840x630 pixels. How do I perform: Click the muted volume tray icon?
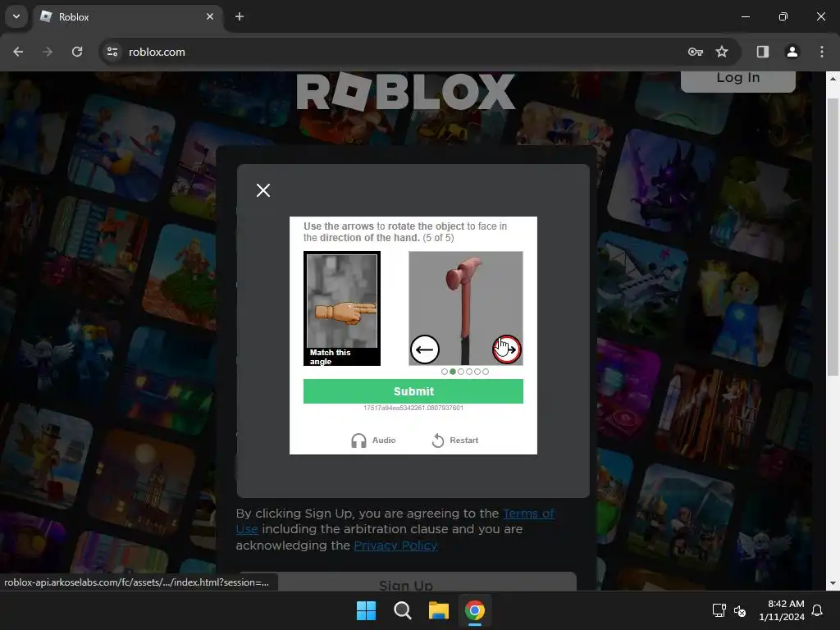point(740,610)
